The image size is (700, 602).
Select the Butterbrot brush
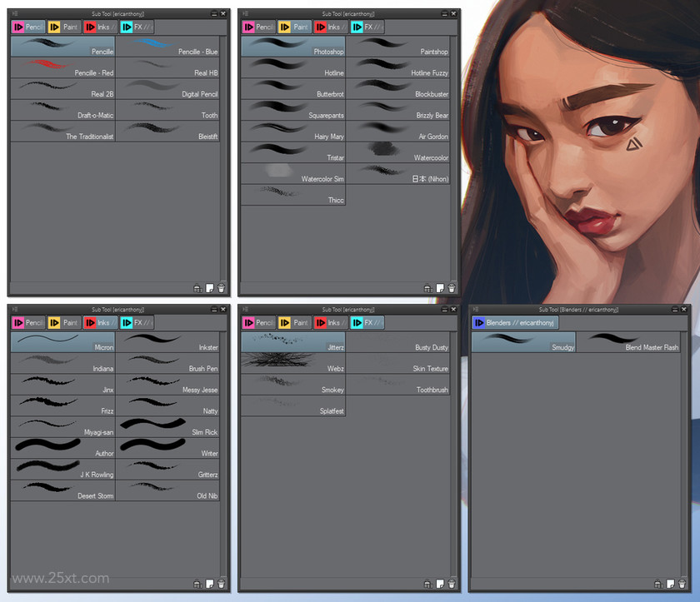point(292,89)
